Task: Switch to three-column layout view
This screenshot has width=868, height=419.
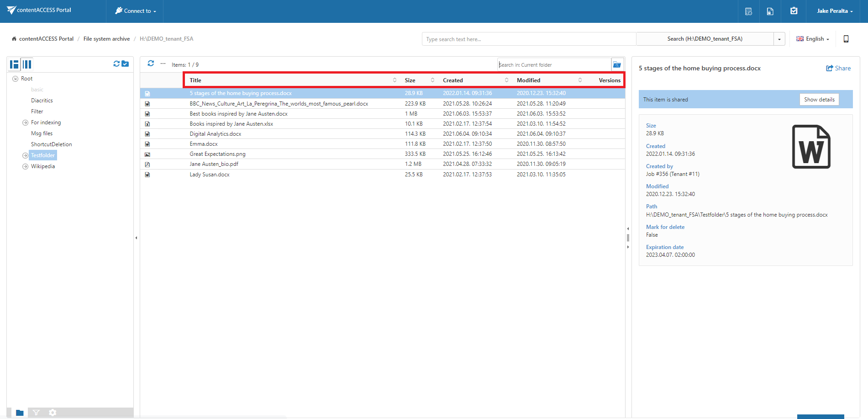Action: [27, 64]
